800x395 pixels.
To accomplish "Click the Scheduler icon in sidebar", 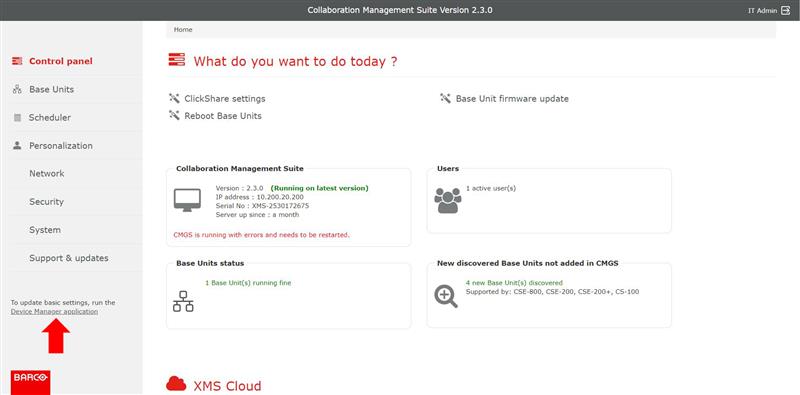I will 17,117.
